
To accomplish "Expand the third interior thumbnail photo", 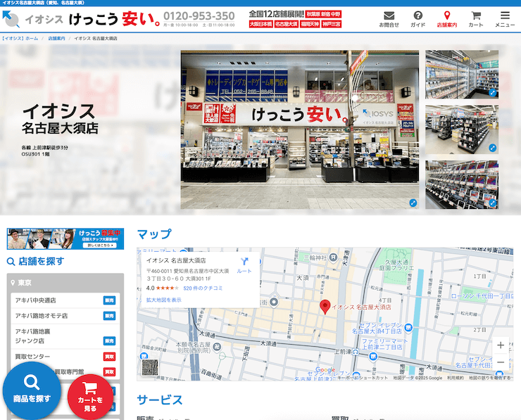I will (492, 203).
